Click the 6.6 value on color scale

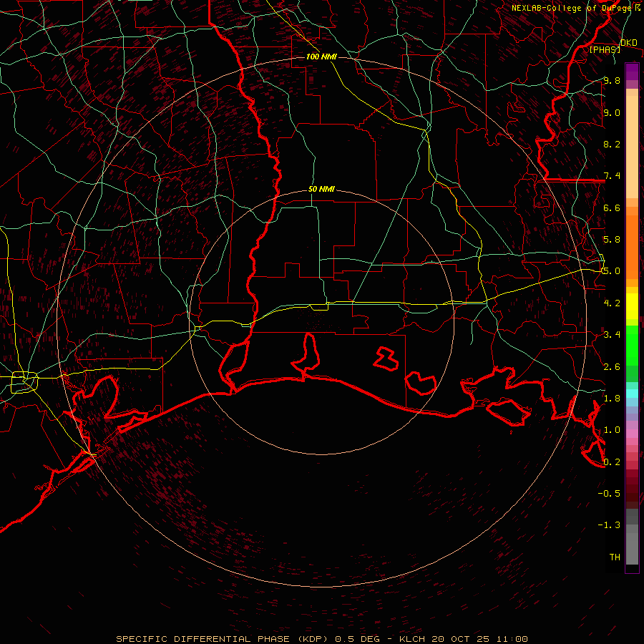coord(612,208)
